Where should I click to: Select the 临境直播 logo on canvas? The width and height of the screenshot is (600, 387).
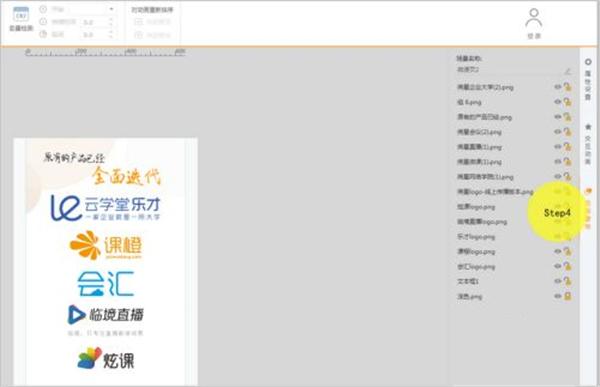[x=106, y=315]
